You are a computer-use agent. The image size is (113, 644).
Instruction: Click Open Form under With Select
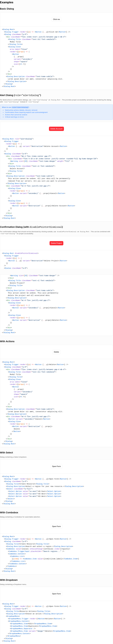(x=56, y=466)
